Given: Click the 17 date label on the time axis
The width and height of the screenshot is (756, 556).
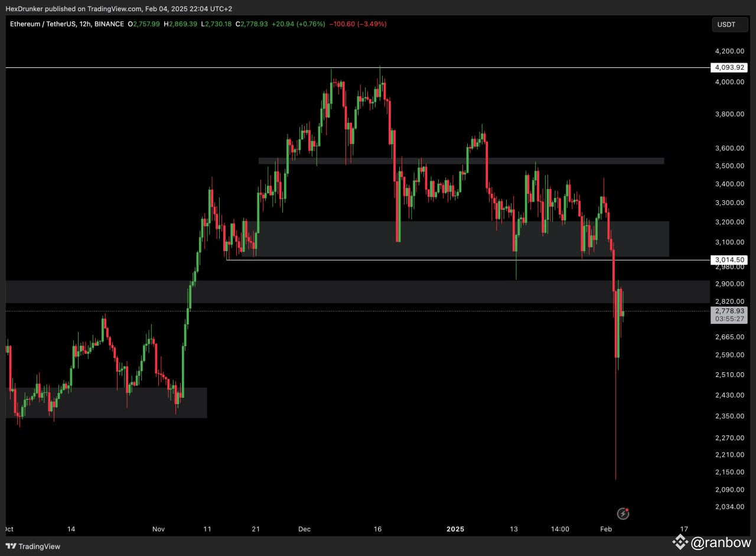Looking at the screenshot, I should point(684,529).
